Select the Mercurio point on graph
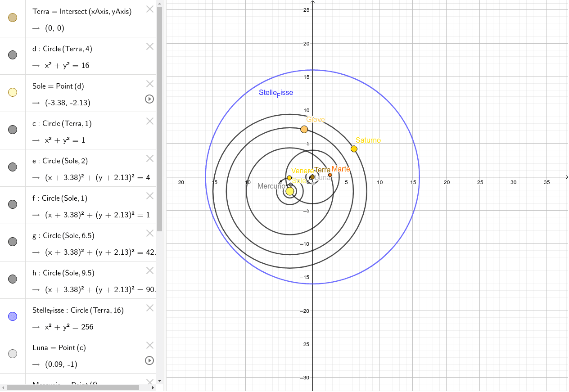Screen dimensions: 569x392 290,185
